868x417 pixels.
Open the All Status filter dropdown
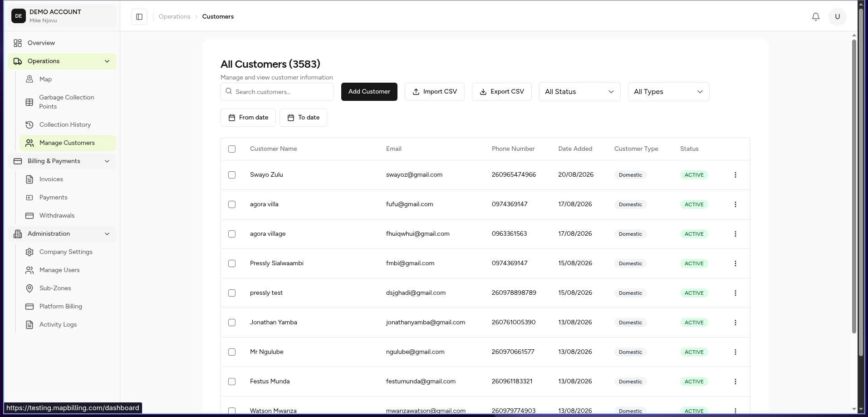coord(579,92)
